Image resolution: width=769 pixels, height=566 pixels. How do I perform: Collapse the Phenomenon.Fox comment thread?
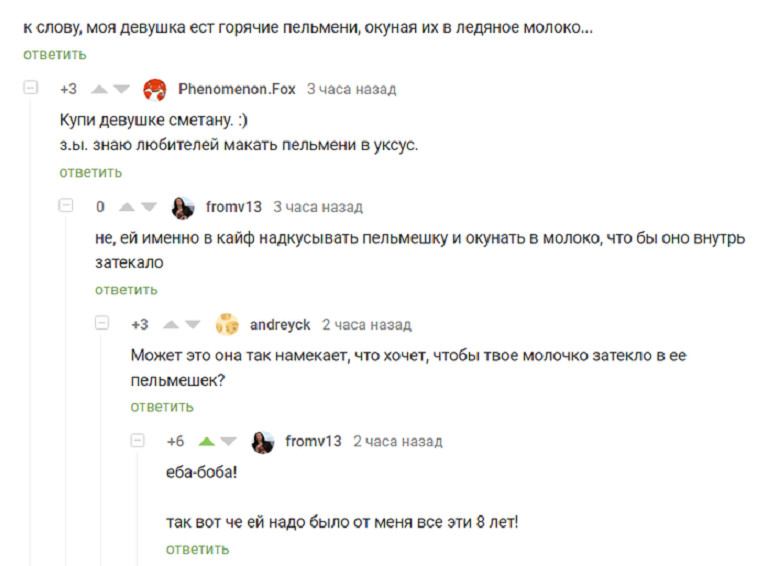30,88
